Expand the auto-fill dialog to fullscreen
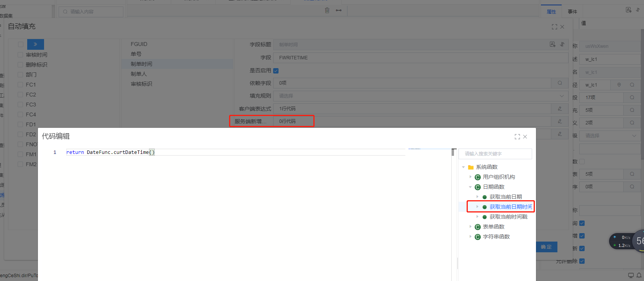 tap(554, 27)
